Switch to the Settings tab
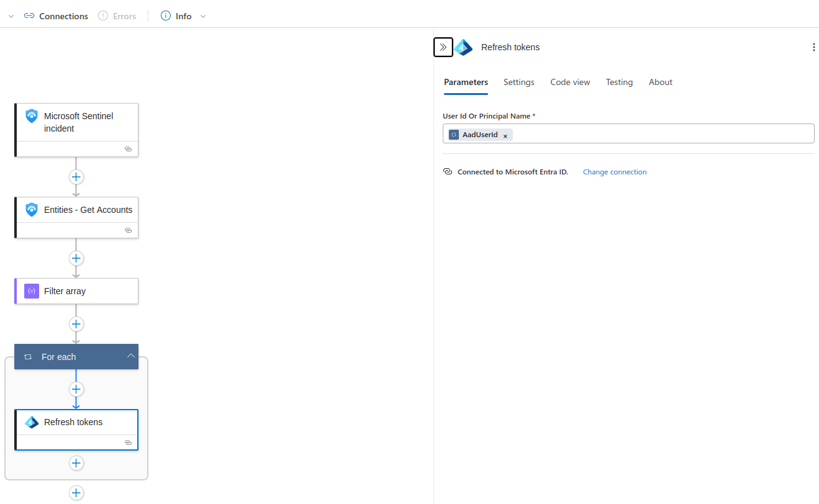This screenshot has width=819, height=504. click(519, 82)
